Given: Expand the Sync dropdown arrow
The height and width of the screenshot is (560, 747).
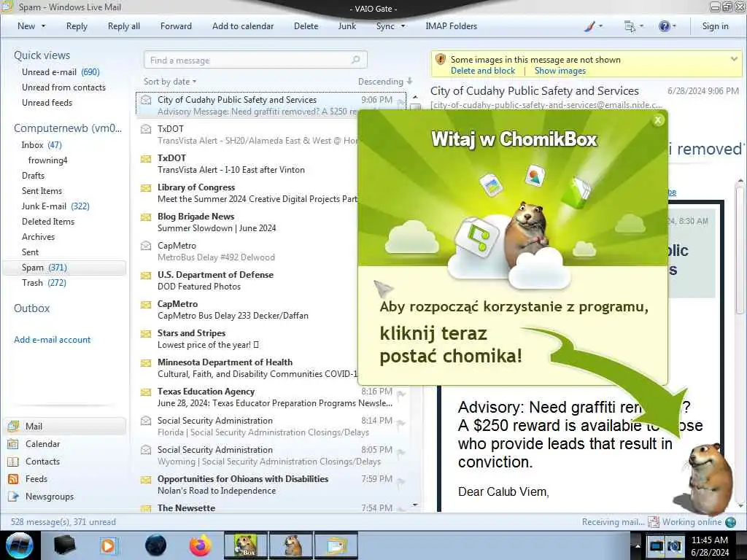Looking at the screenshot, I should (x=403, y=26).
